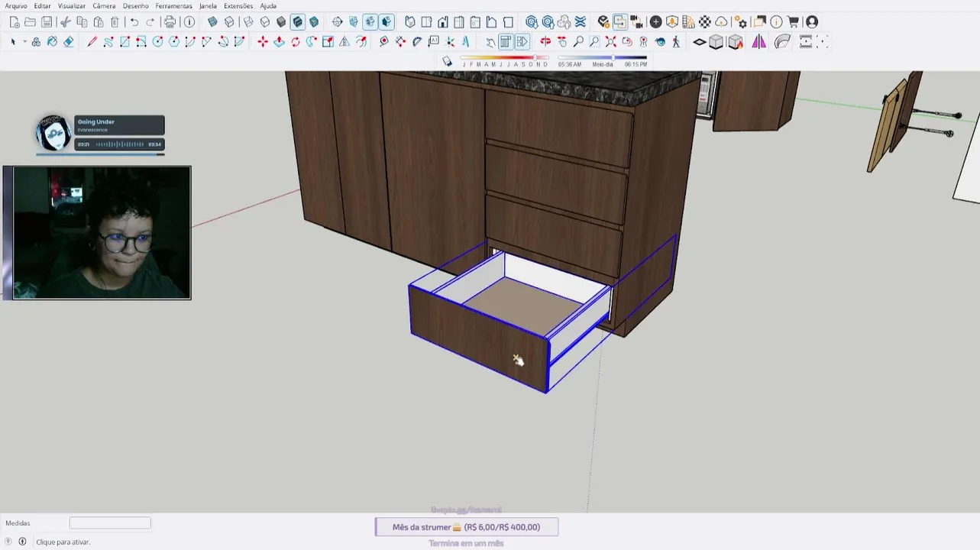Select the Pie arc tool
Screen dimensions: 980x550
[x=239, y=42]
